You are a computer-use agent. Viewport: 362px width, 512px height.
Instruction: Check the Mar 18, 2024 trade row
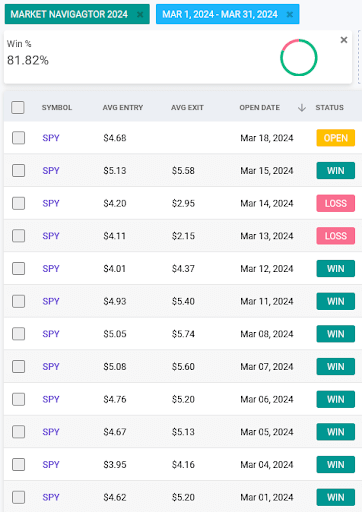pyautogui.click(x=18, y=138)
